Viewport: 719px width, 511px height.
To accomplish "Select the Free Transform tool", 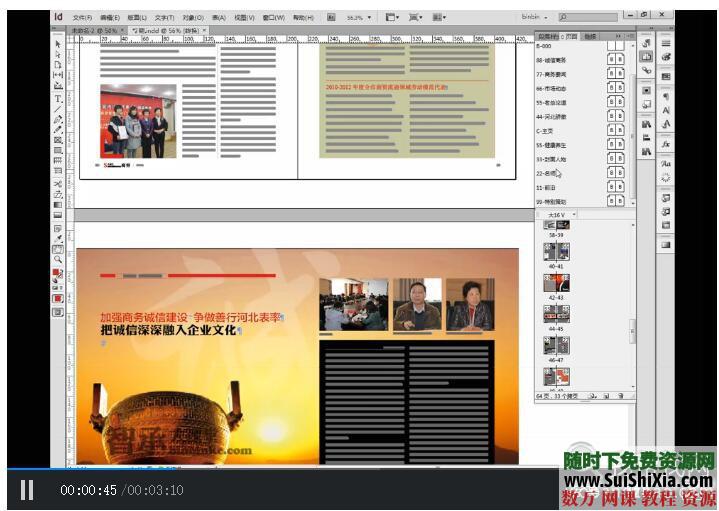I will (x=58, y=194).
